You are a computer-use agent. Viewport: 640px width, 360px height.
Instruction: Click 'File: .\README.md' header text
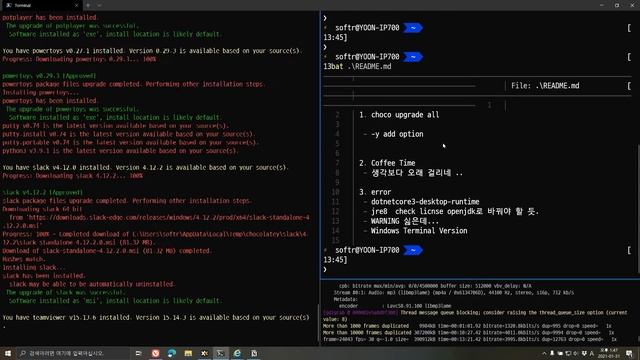(x=545, y=86)
